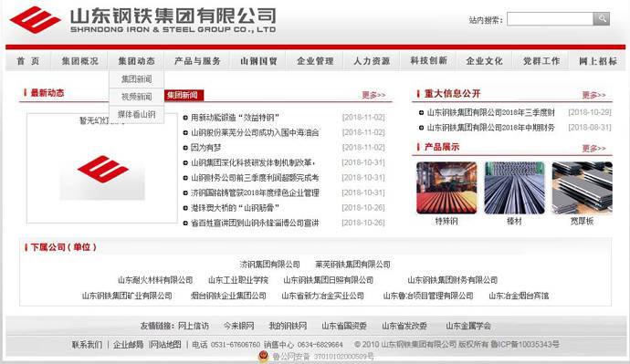The image size is (630, 364).
Task: Open the 今来钢网 friendly link
Action: click(238, 326)
